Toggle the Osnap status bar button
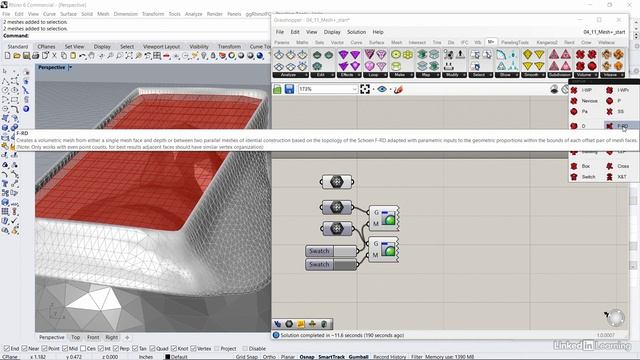The width and height of the screenshot is (640, 360). [x=307, y=357]
